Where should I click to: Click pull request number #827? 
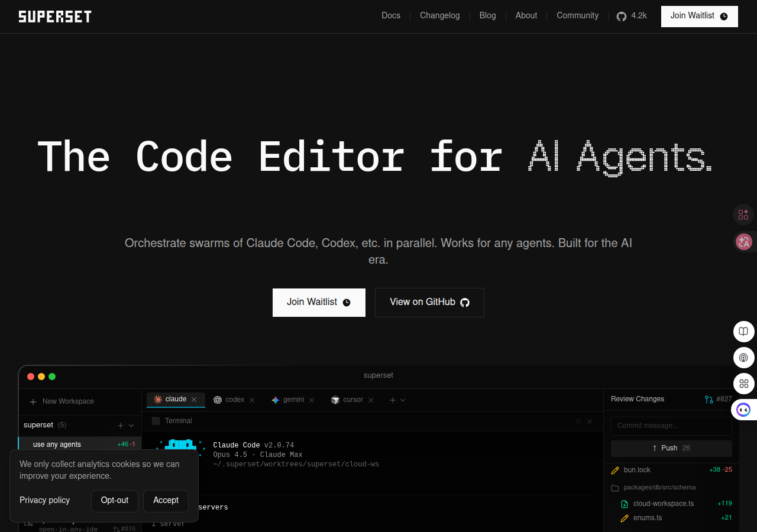pyautogui.click(x=724, y=400)
